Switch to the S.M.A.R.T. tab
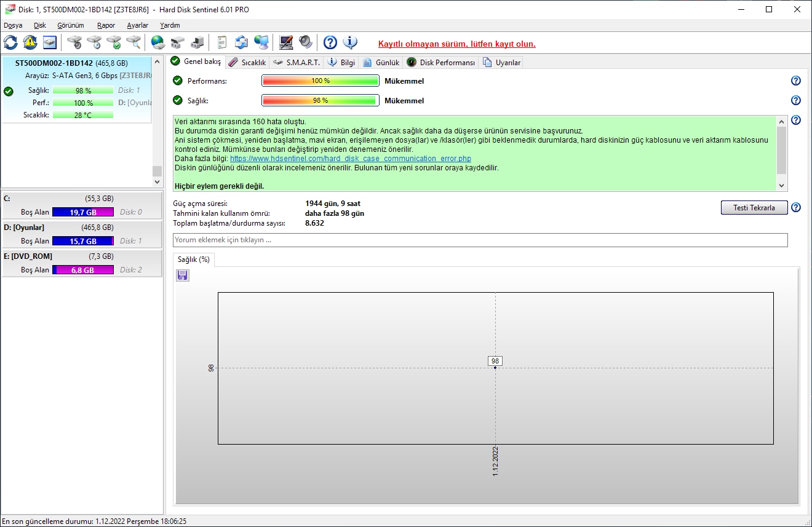This screenshot has height=527, width=812. point(297,62)
